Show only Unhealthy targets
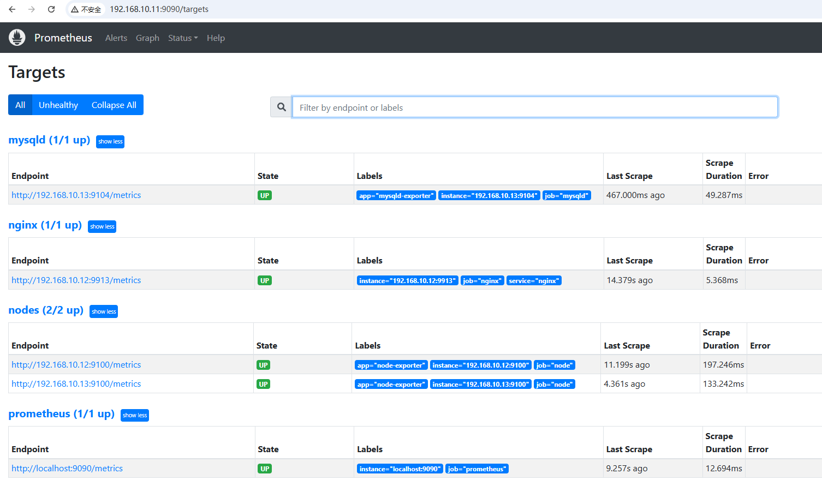This screenshot has height=504, width=822. point(58,105)
